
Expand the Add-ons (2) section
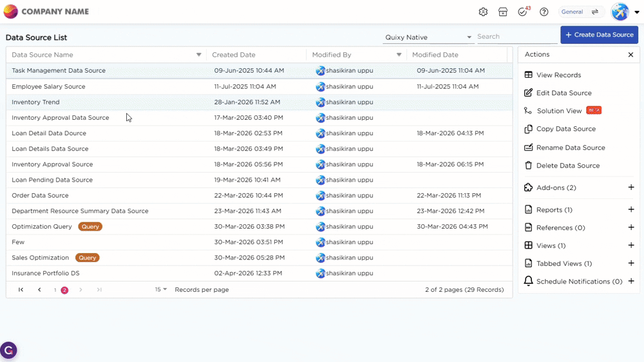pos(630,187)
